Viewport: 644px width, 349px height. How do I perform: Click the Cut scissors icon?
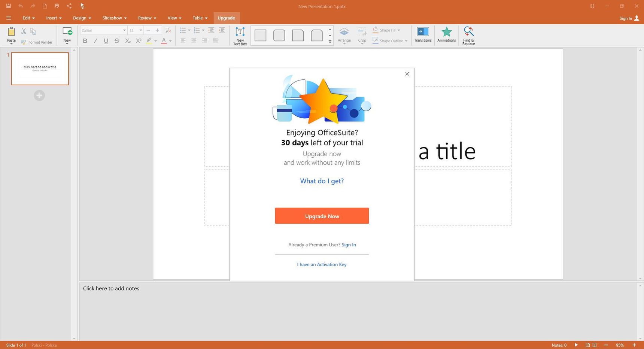click(x=24, y=31)
